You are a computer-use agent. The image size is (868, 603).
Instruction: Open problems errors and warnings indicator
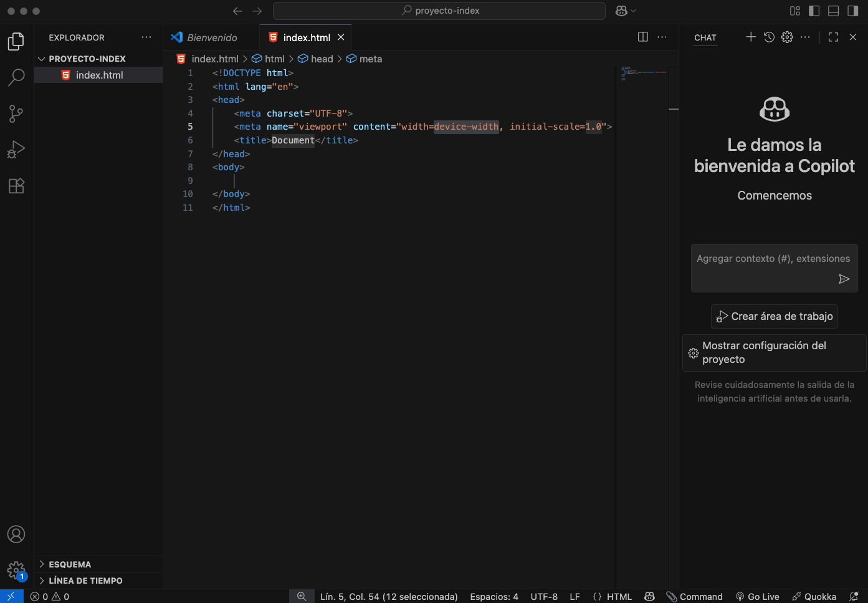coord(50,596)
